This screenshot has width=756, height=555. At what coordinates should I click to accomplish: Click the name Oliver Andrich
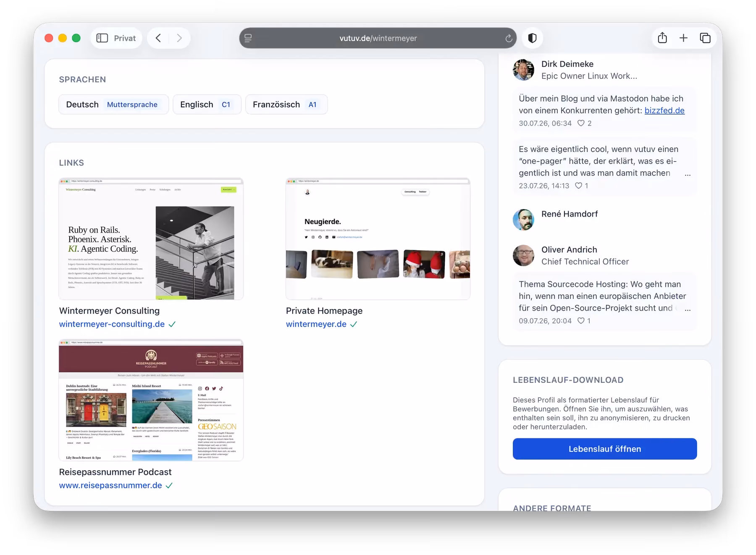coord(569,249)
